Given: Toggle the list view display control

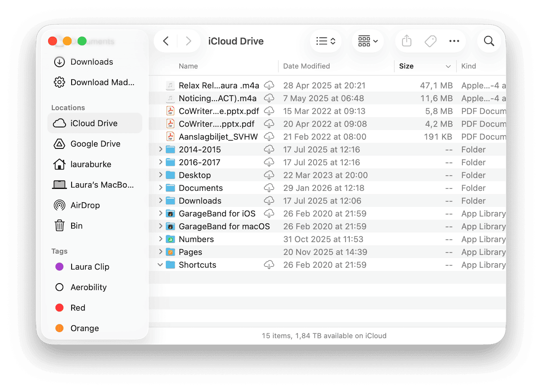Looking at the screenshot, I should (x=326, y=41).
